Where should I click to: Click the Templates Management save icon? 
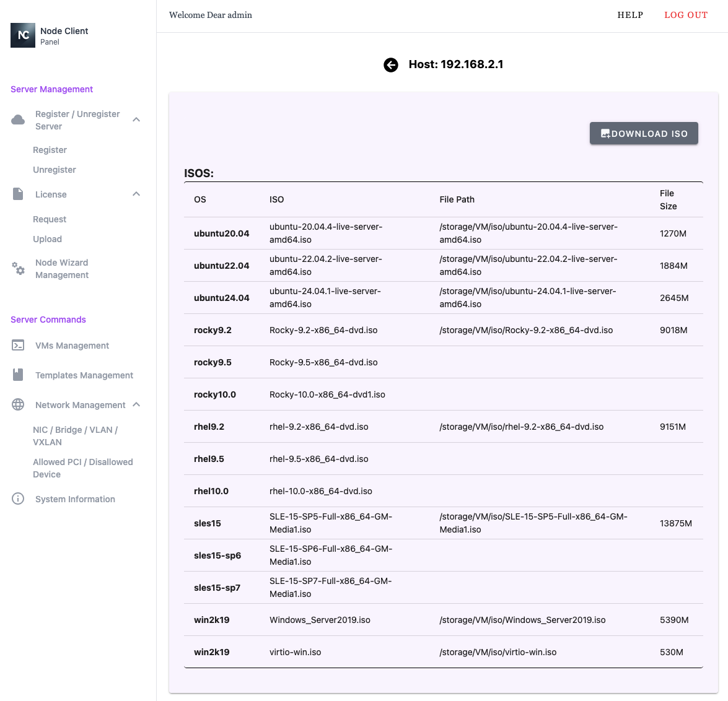click(18, 375)
